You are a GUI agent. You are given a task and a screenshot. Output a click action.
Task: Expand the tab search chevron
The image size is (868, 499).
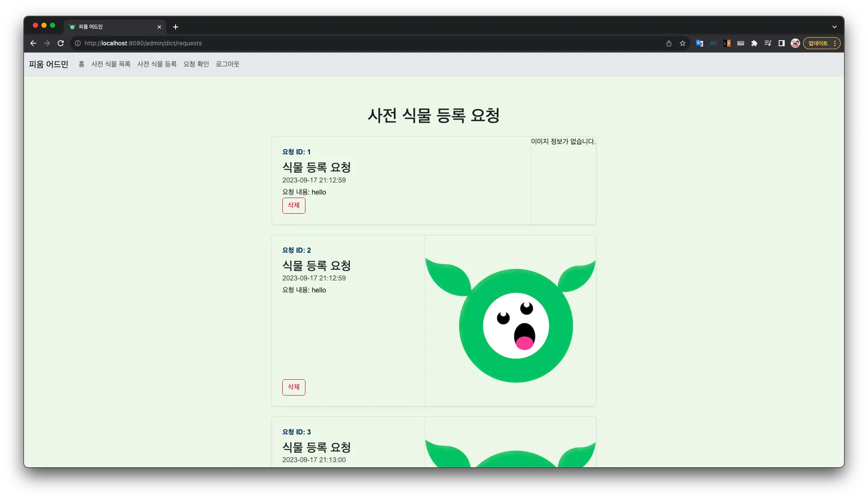pyautogui.click(x=834, y=27)
